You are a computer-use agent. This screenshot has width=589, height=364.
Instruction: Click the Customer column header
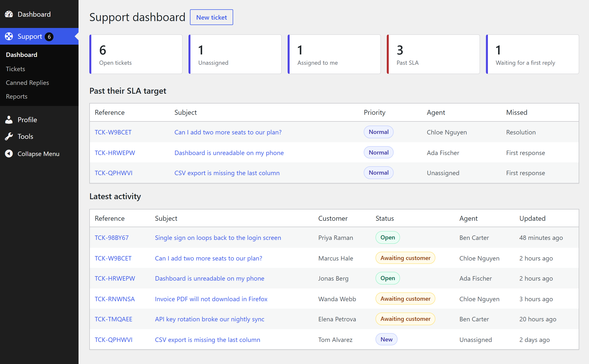333,218
